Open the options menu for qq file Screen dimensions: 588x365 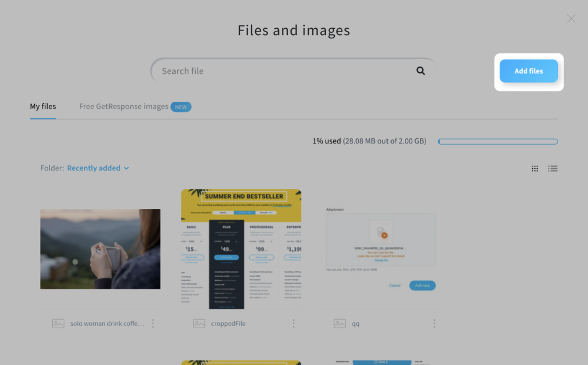coord(435,323)
